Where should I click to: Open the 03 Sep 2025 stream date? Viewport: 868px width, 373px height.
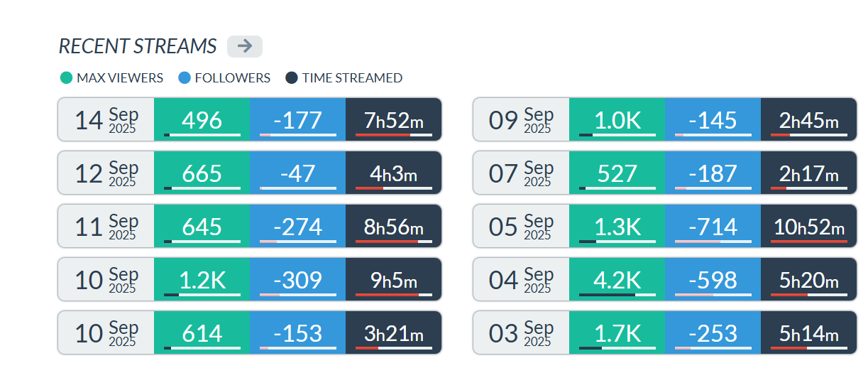coord(521,333)
